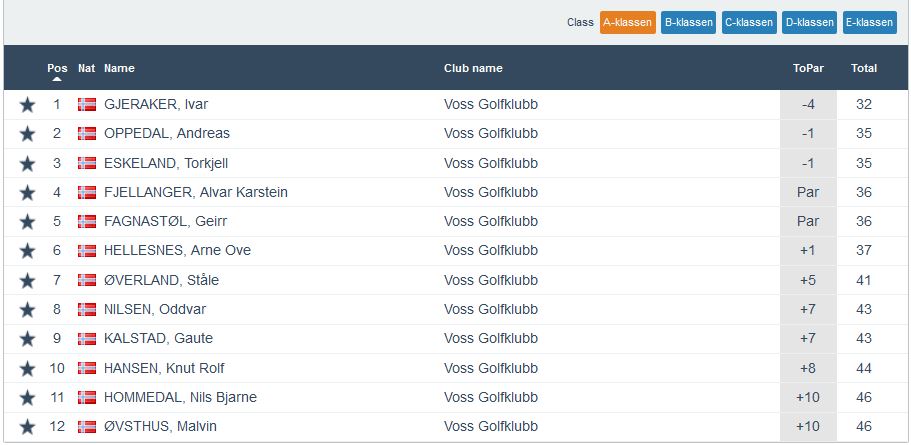The width and height of the screenshot is (911, 445).
Task: Click the Norwegian flag for HELLESNES, Arne Ove
Action: 87,251
